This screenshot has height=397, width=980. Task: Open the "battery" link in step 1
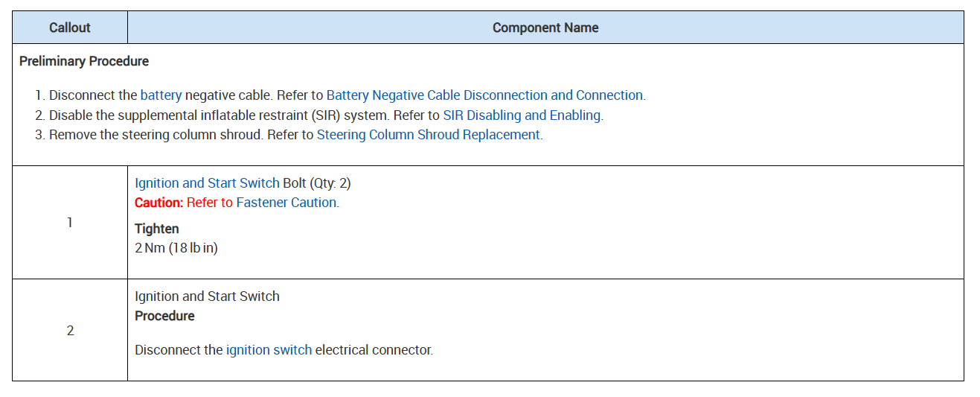coord(161,95)
